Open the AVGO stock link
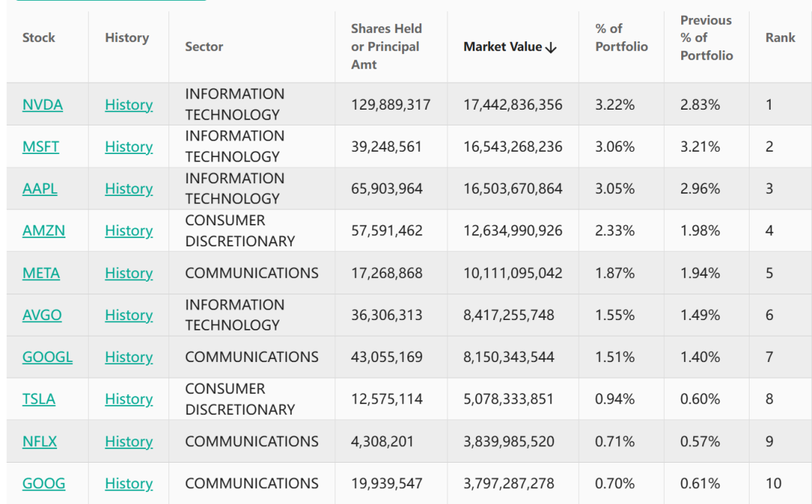This screenshot has height=504, width=812. (x=42, y=315)
